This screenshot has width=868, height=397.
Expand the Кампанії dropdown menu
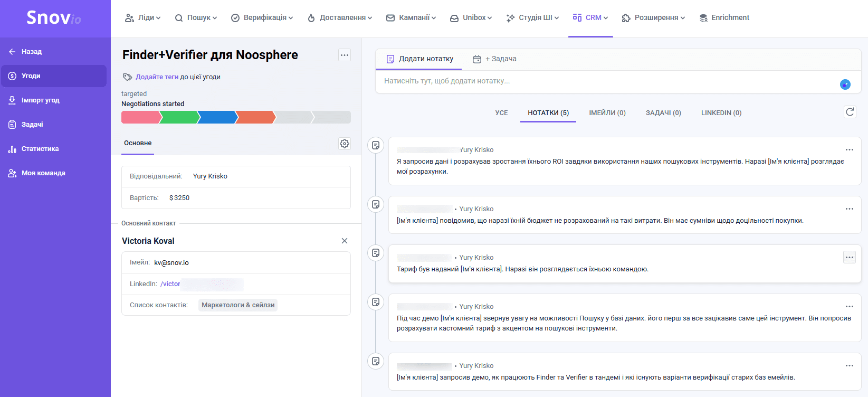point(411,18)
